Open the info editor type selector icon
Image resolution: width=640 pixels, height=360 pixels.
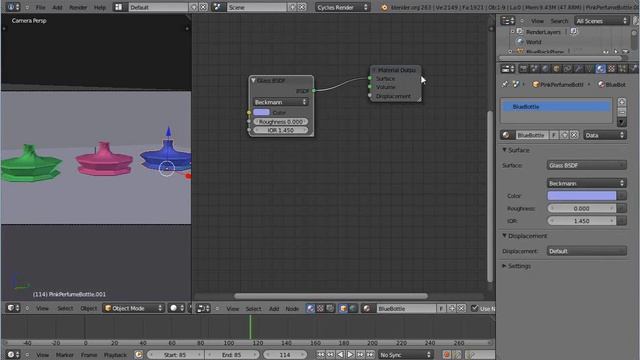(x=13, y=7)
